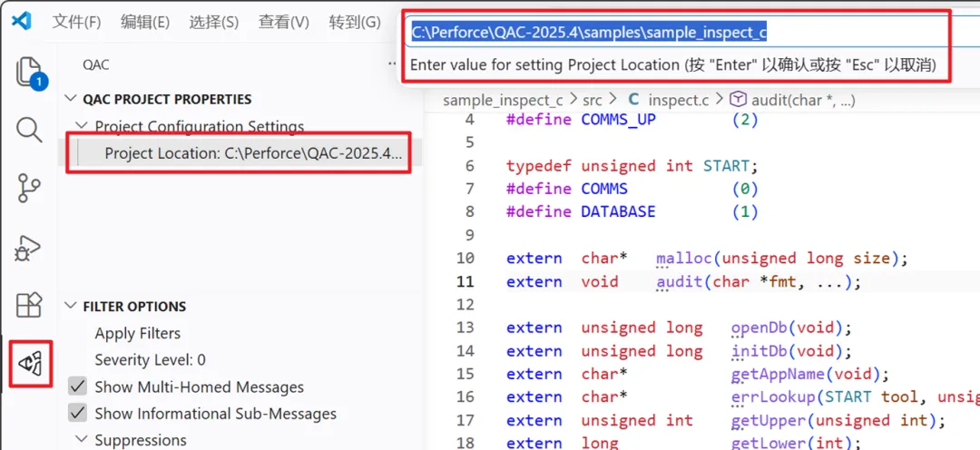Collapse the Suppressions node
Screen dimensions: 980x450
82,440
